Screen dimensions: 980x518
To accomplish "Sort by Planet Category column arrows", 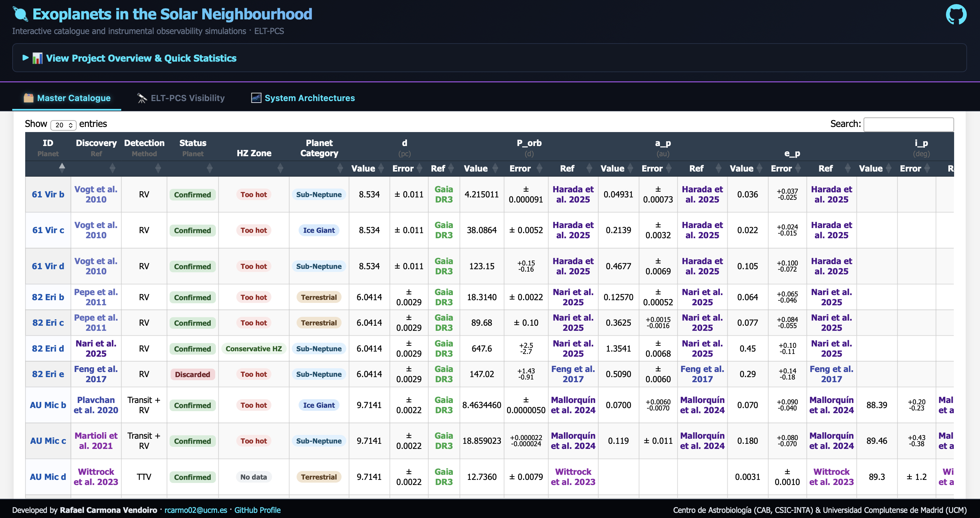I will click(340, 168).
